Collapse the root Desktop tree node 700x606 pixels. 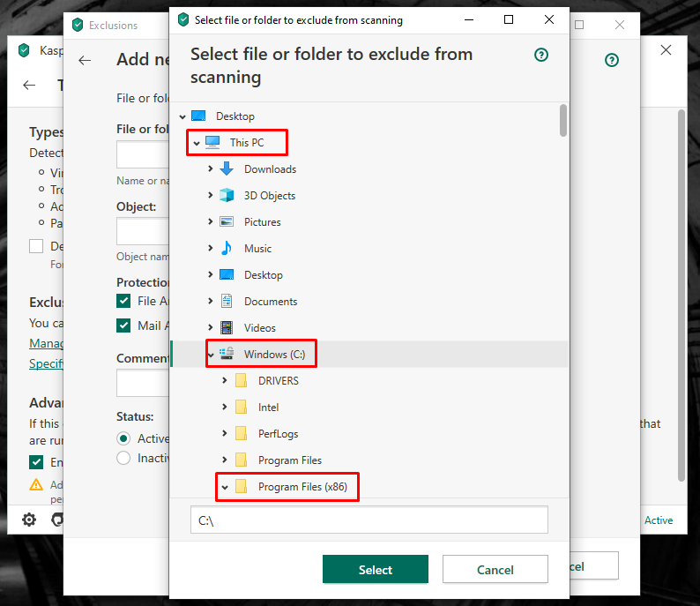tap(182, 117)
